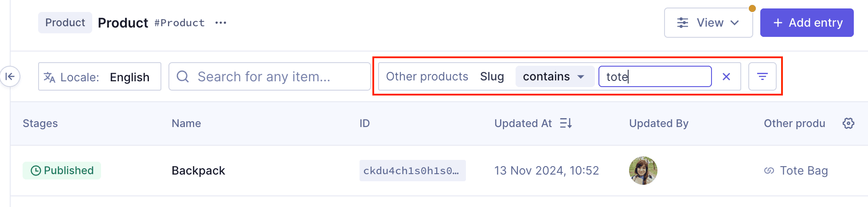The height and width of the screenshot is (207, 868).
Task: Clear the filter with the X icon
Action: [726, 76]
